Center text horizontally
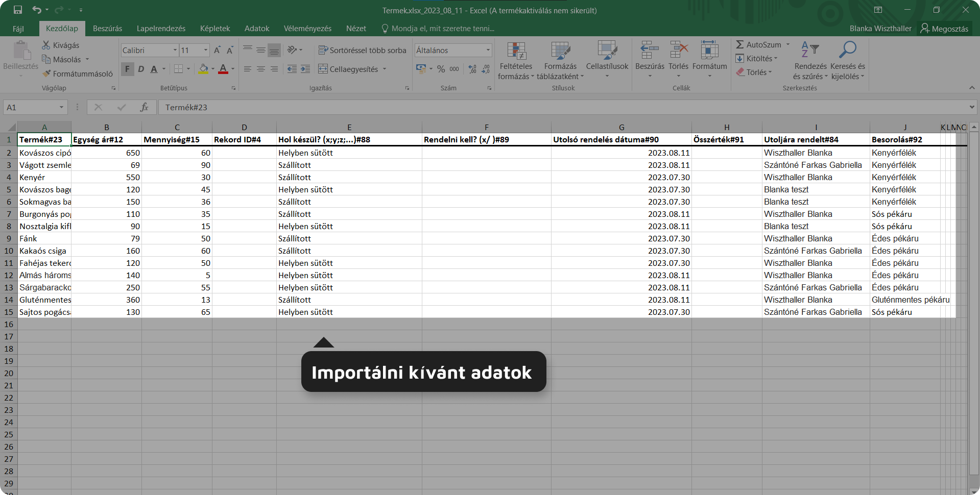This screenshot has width=980, height=495. pyautogui.click(x=261, y=69)
